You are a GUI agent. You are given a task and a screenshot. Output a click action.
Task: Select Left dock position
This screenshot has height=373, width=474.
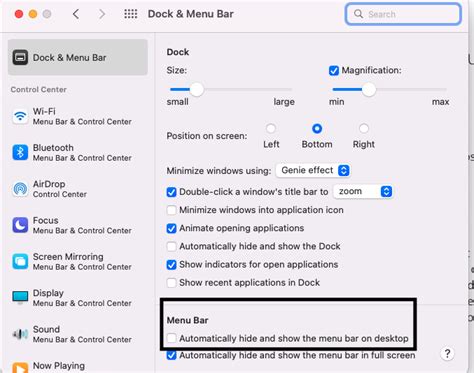[271, 128]
